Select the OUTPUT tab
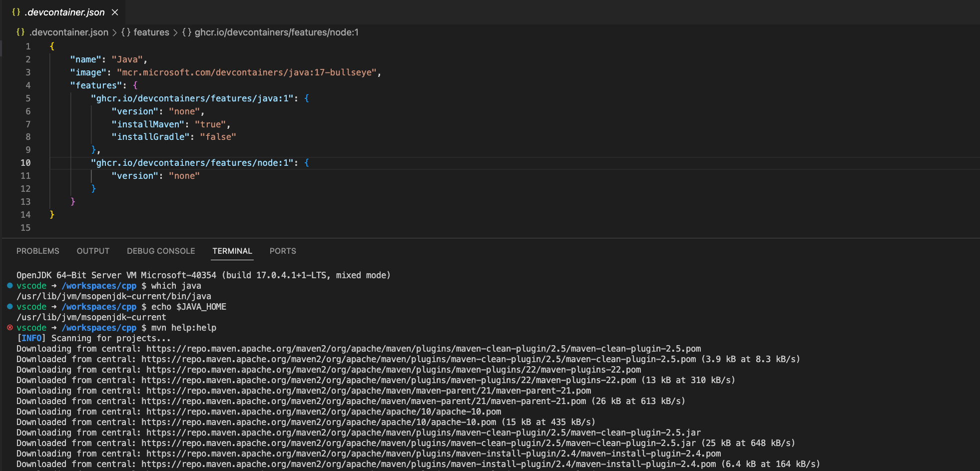The image size is (980, 471). pos(93,251)
